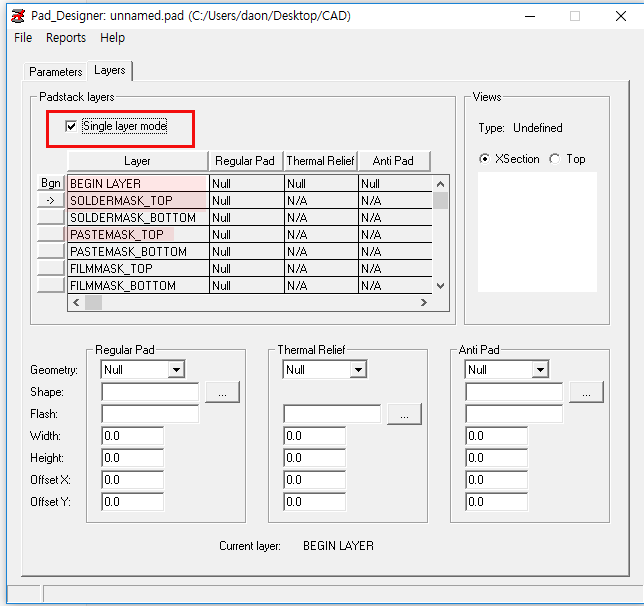The image size is (644, 606).
Task: Click the arrow row selector for SOLDERMASK_TOP
Action: [x=51, y=200]
